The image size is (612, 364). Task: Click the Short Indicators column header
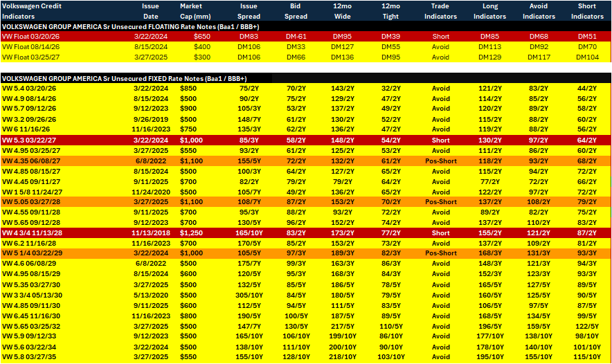(x=587, y=11)
